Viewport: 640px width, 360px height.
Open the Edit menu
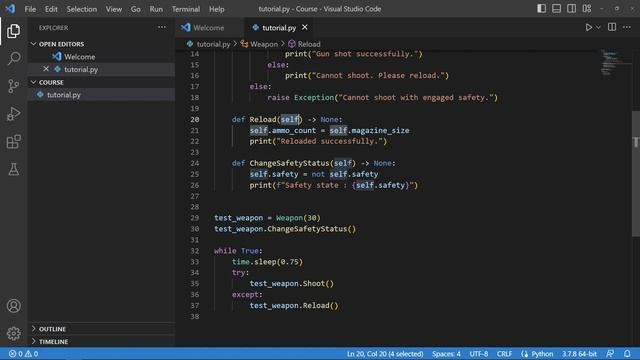(51, 9)
